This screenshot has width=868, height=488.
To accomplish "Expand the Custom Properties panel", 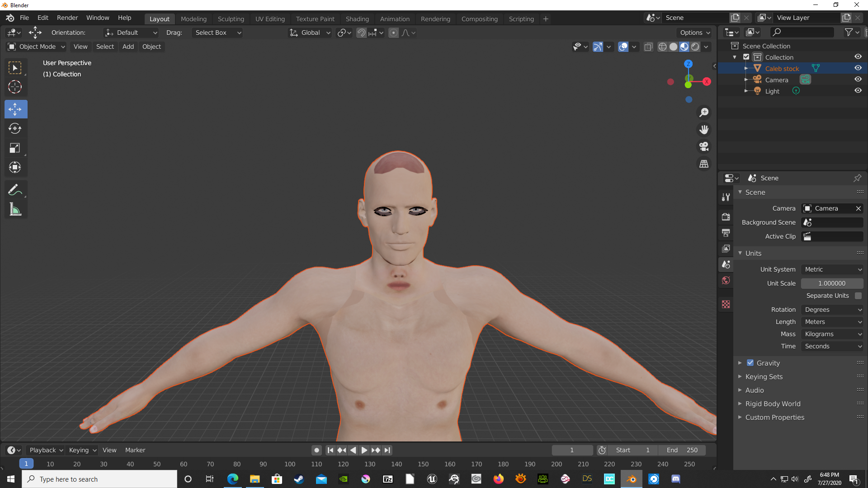I will click(x=774, y=417).
